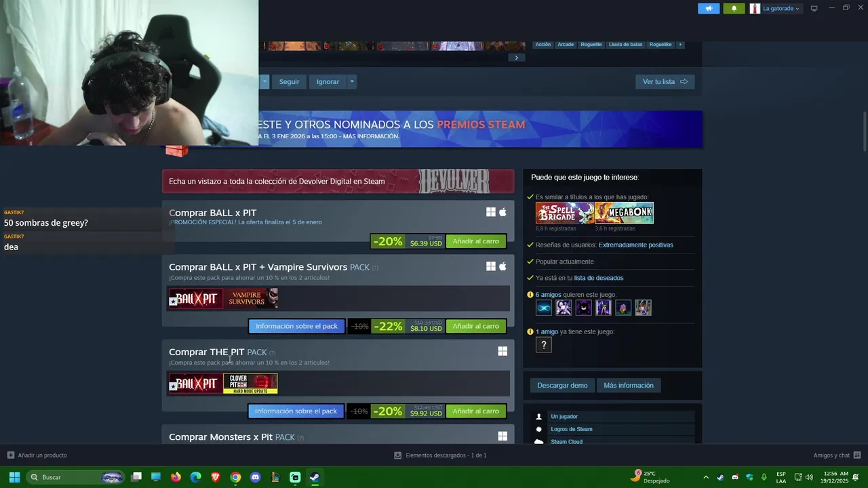
Task: Add THE PIT pack at $9.92 to cart
Action: [x=475, y=411]
